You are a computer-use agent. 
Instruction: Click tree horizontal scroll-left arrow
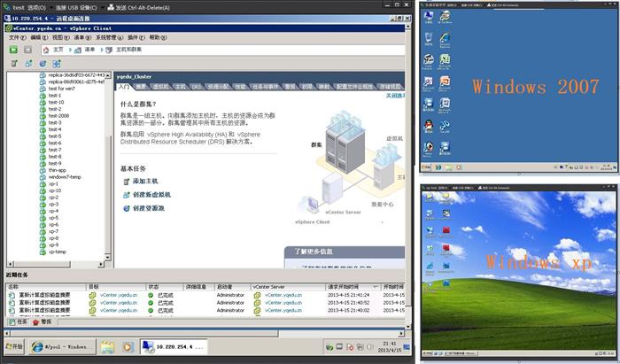tap(11, 264)
